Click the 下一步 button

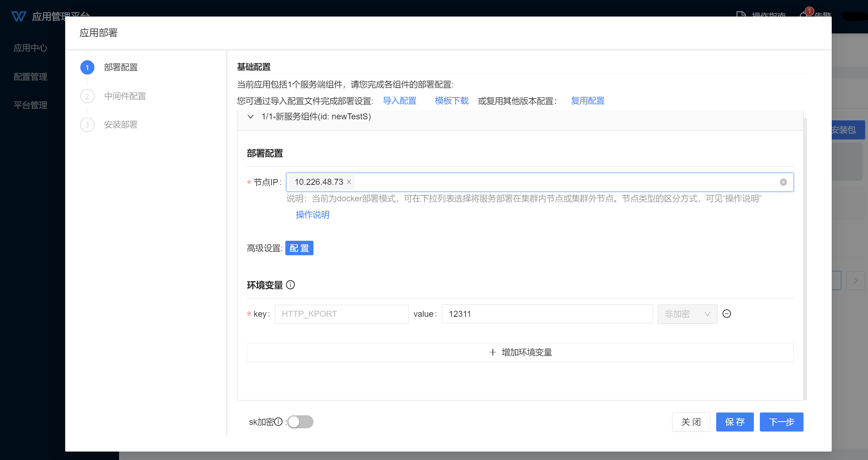(x=781, y=422)
